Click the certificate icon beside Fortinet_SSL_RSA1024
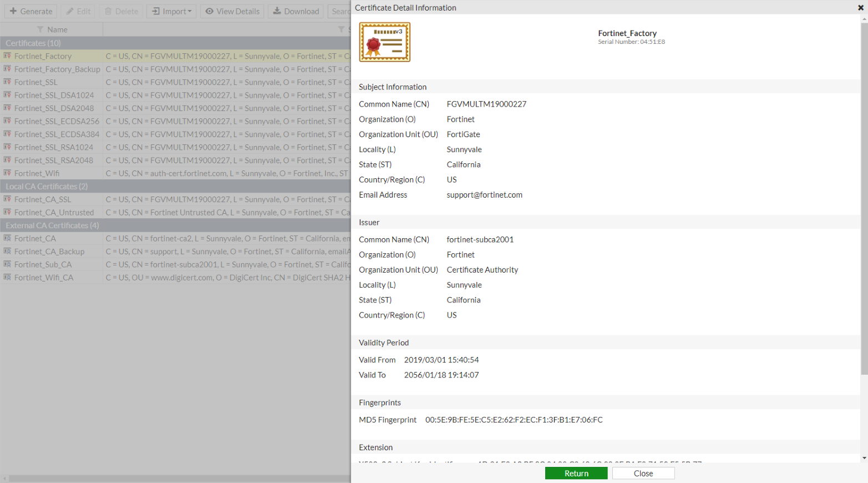The image size is (868, 483). [7, 147]
